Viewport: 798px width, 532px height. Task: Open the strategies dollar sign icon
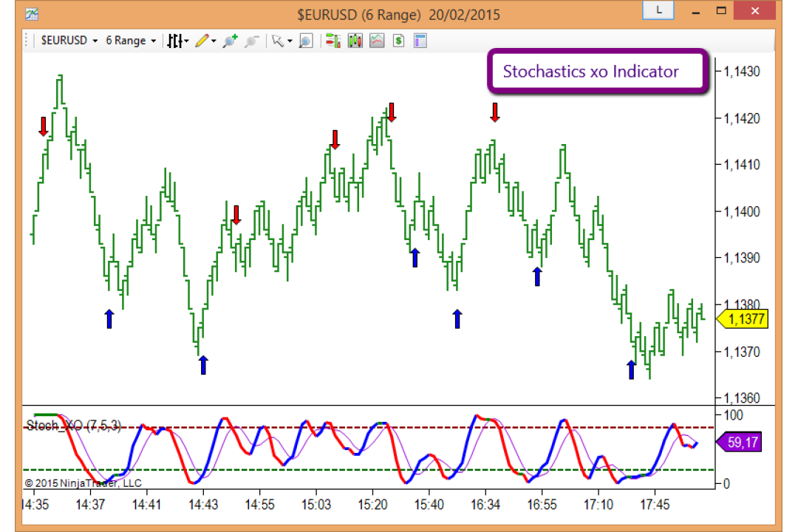point(398,41)
